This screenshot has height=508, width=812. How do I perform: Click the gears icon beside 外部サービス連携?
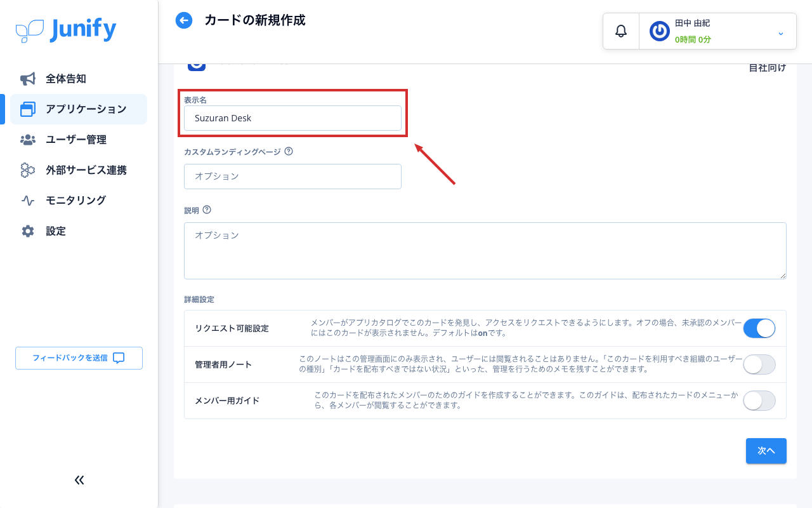pos(28,170)
